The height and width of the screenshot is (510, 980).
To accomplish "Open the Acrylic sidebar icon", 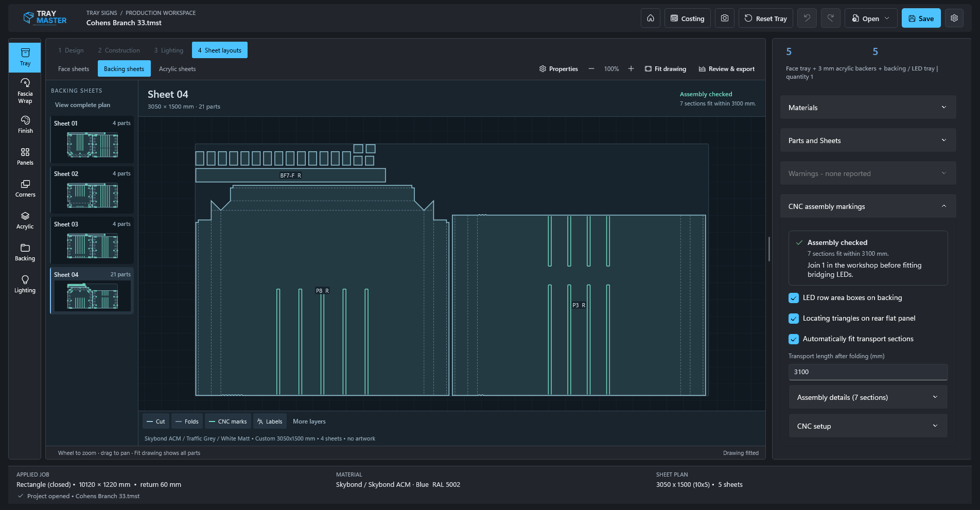I will coord(25,220).
